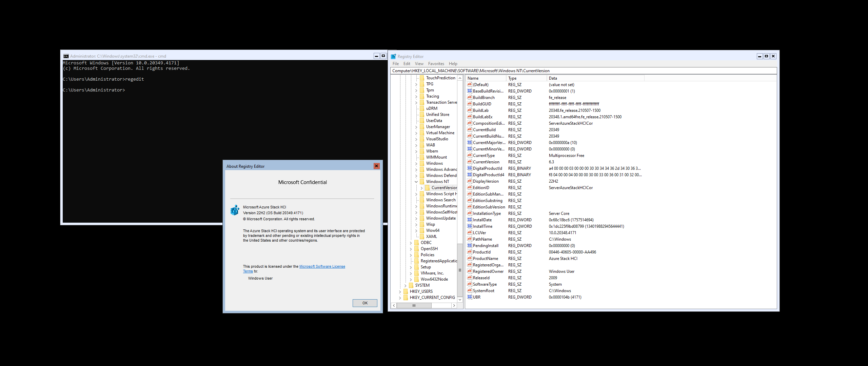Click the CurrentVersion folder icon in tree
The width and height of the screenshot is (868, 366).
click(x=427, y=188)
